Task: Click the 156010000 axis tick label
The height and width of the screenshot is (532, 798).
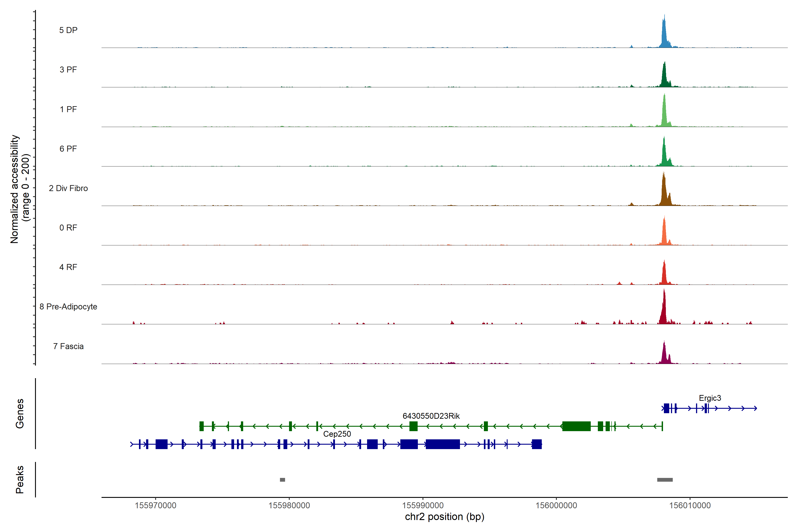Action: (x=690, y=506)
